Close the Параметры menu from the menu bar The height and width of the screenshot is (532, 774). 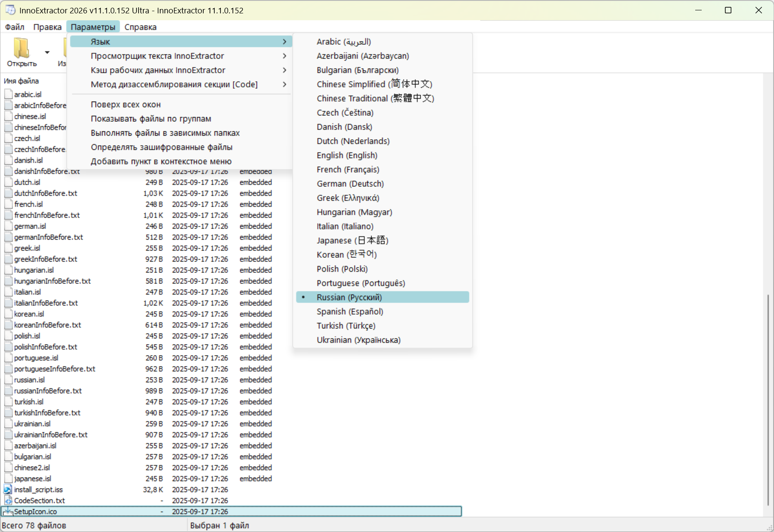tap(93, 27)
